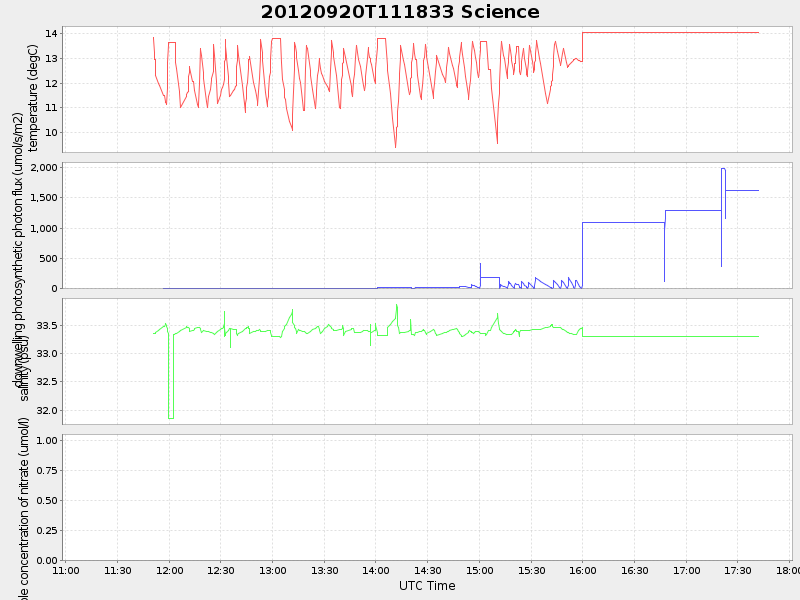
Task: Click the "concentration of nitrate (umol/l)" axis label
Action: tap(23, 508)
